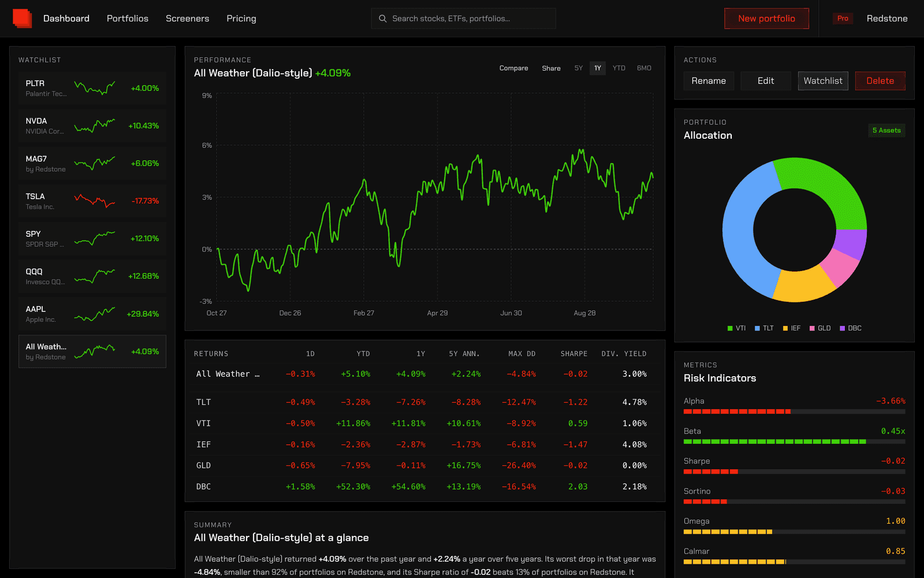This screenshot has height=578, width=924.
Task: Click the DBC purple legend marker
Action: [x=842, y=328]
